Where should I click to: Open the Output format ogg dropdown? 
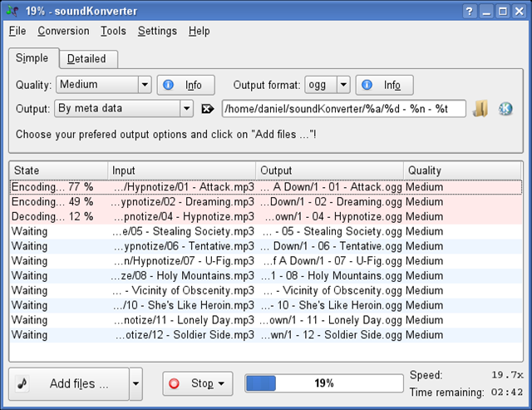tap(342, 85)
